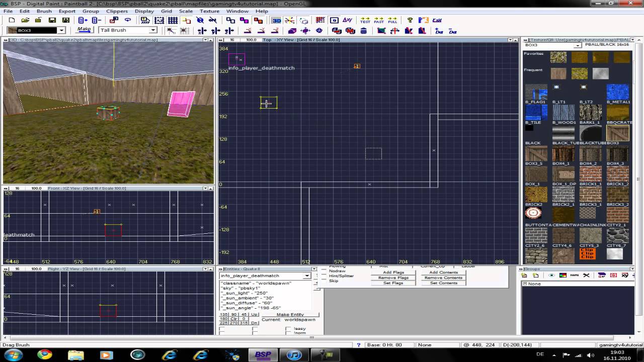This screenshot has width=644, height=362.
Task: Click the -Det remove detail icon
Action: 452,31
